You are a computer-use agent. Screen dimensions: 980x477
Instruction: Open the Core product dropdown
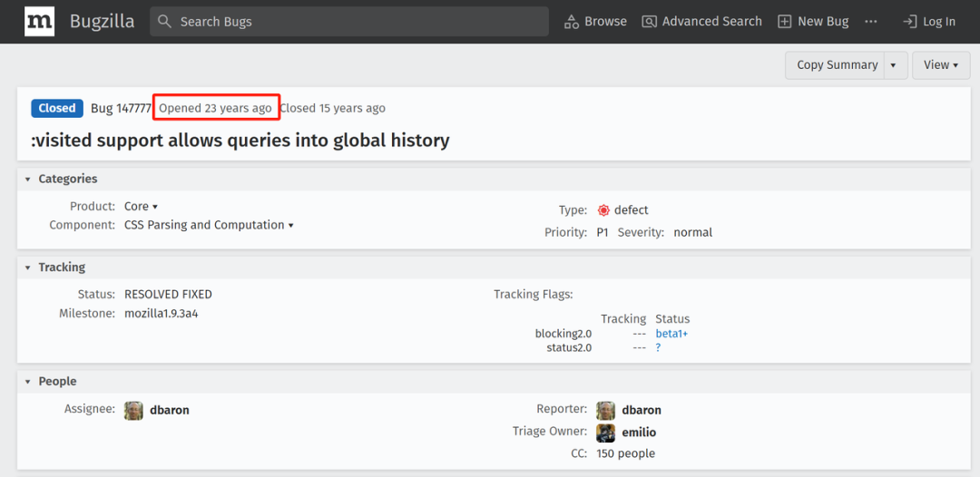click(x=142, y=207)
